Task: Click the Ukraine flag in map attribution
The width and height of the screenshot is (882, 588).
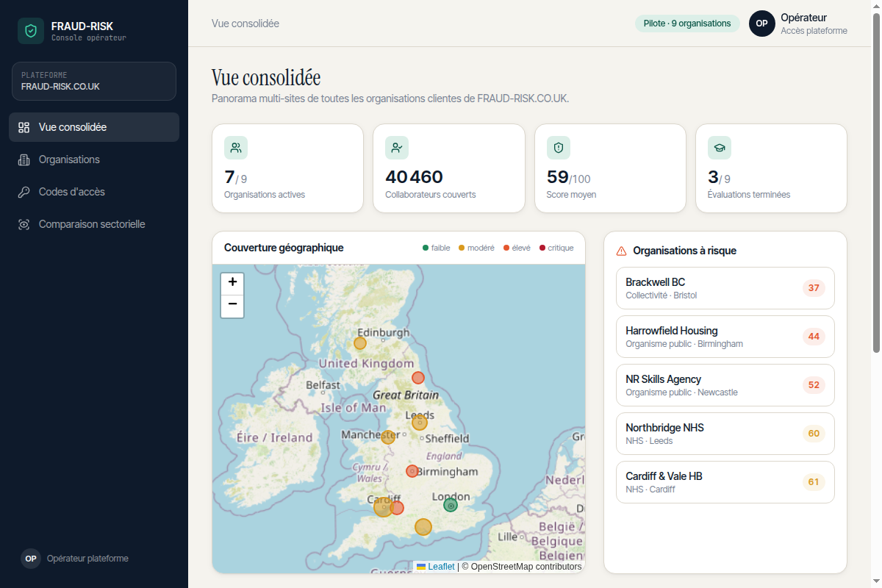Action: (x=422, y=567)
